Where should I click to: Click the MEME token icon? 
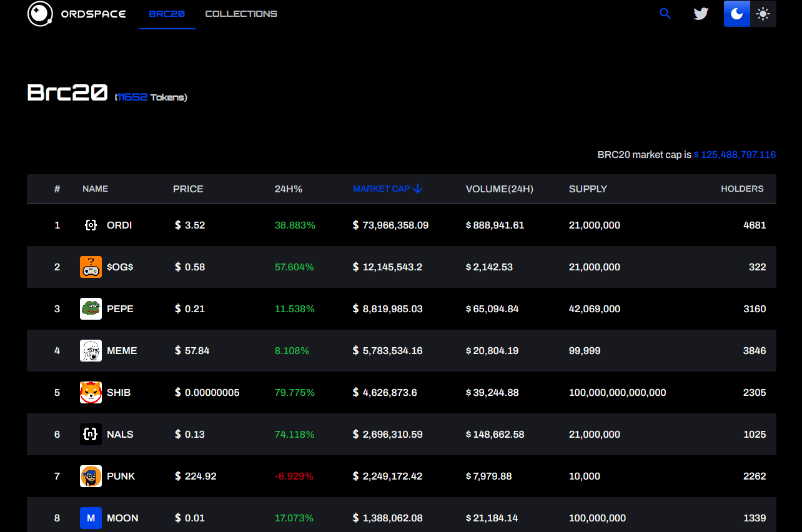(x=91, y=350)
